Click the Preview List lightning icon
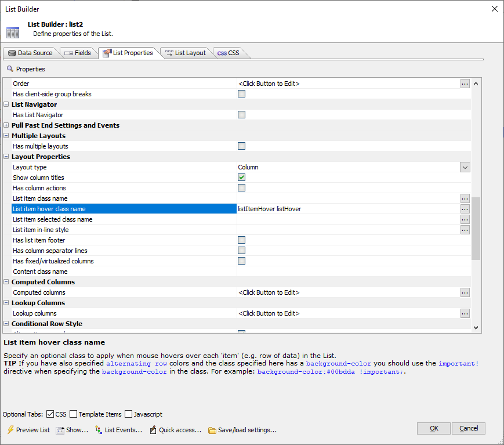The image size is (504, 445). (10, 429)
